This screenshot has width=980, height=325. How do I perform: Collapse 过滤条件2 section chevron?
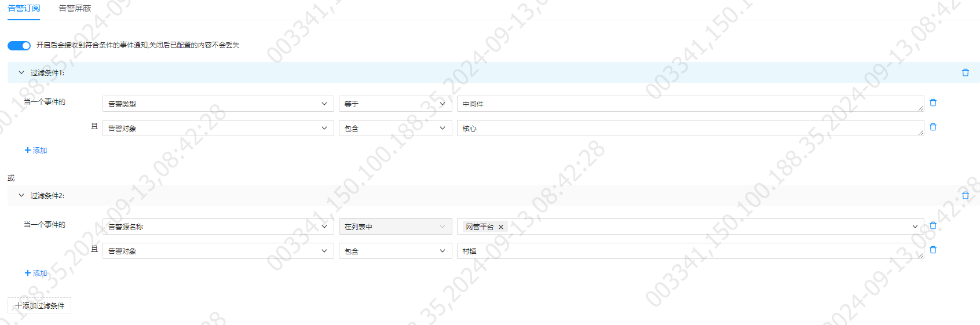21,195
